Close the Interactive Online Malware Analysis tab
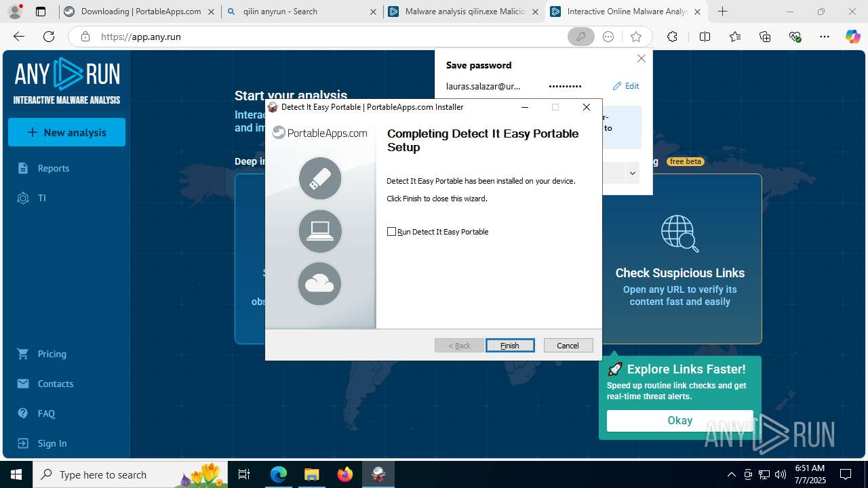 (697, 12)
